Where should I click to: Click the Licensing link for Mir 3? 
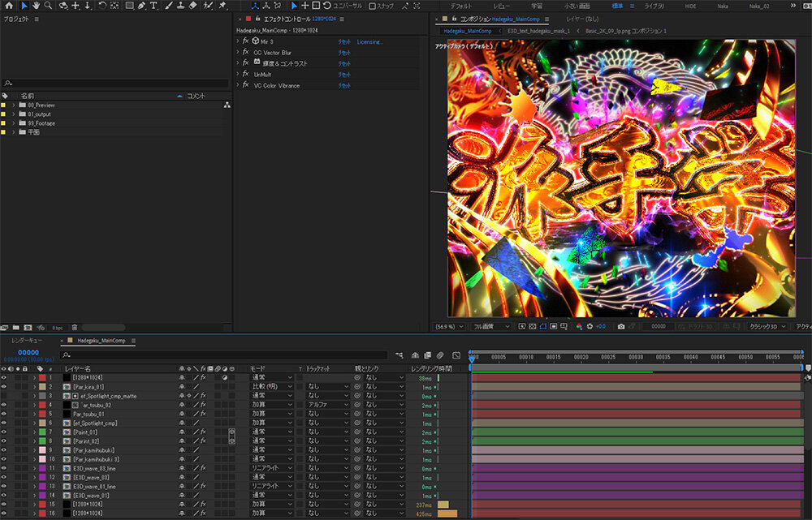369,41
